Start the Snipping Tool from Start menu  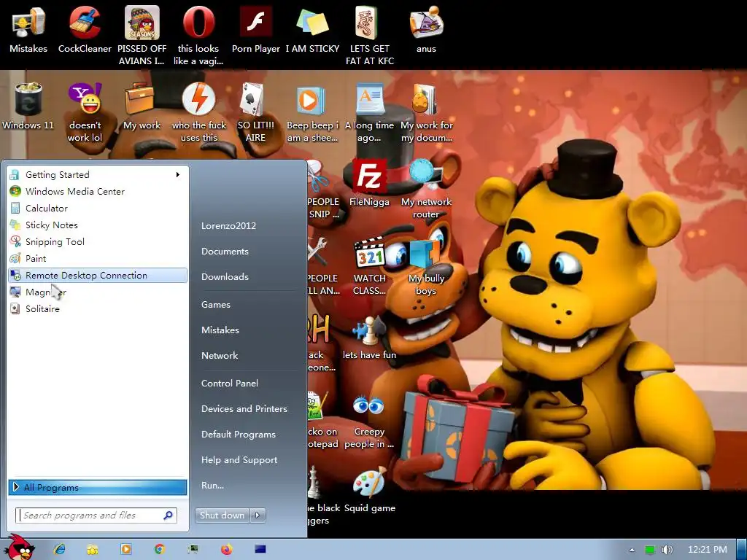pyautogui.click(x=98, y=242)
